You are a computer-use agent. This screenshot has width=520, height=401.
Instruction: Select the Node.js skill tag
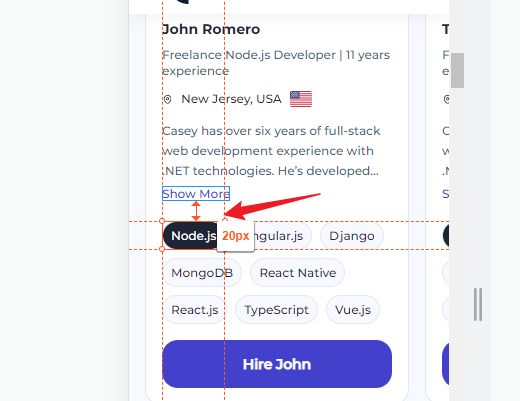pyautogui.click(x=190, y=236)
